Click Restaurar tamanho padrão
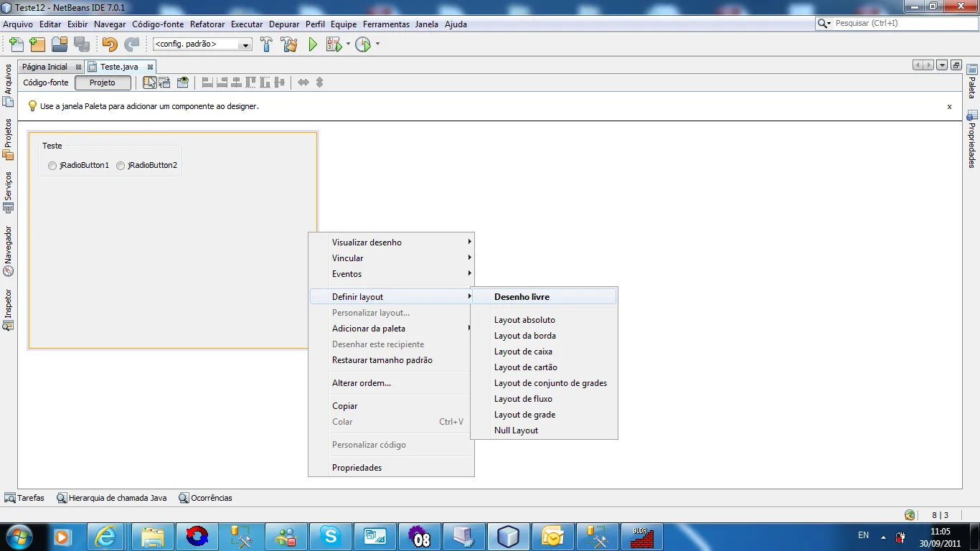Image resolution: width=980 pixels, height=551 pixels. click(x=392, y=360)
